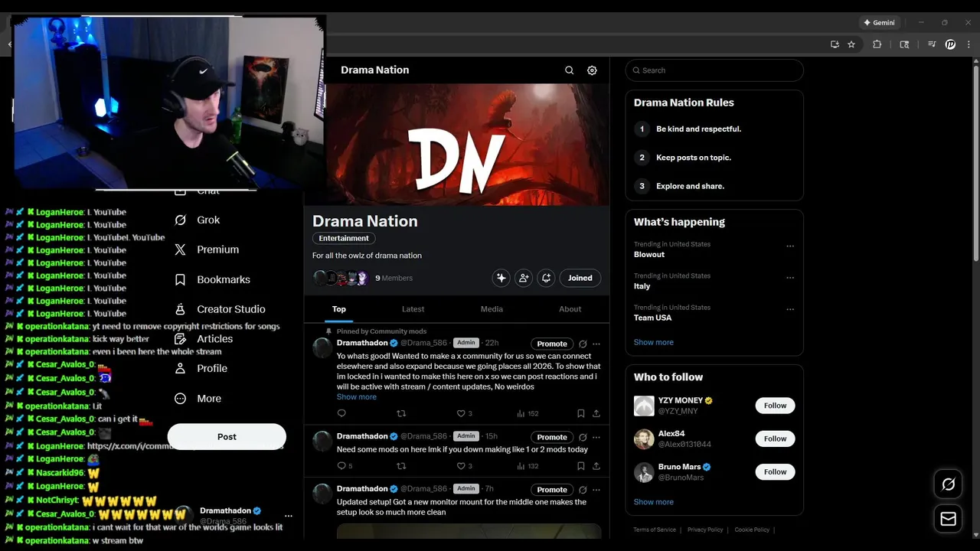Viewport: 980px width, 551px height.
Task: Share the pinned 22h post
Action: coord(596,413)
